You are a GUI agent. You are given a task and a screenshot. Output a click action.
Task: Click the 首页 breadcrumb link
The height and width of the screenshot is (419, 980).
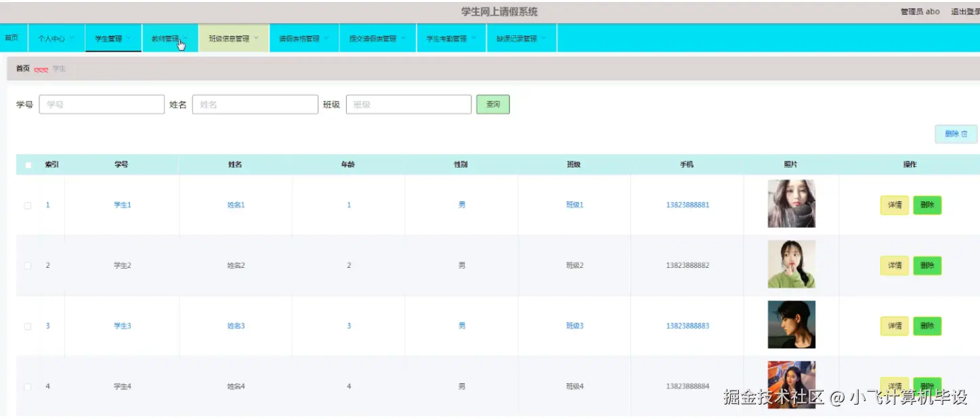pyautogui.click(x=23, y=68)
